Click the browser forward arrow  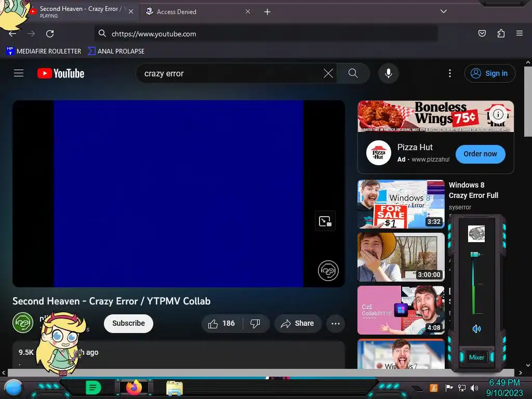point(31,34)
